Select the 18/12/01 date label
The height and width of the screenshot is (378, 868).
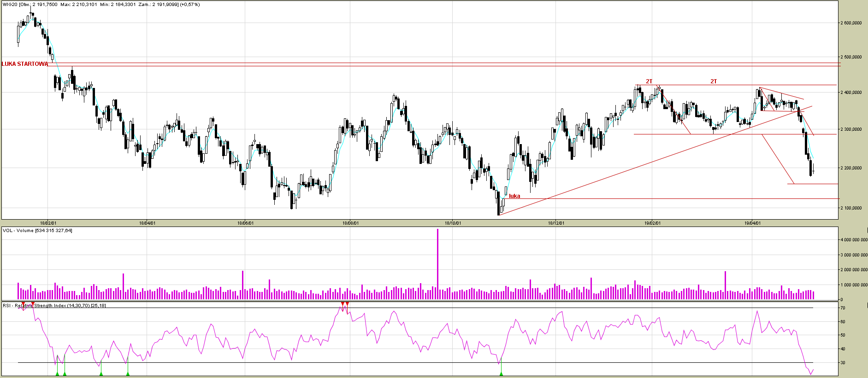pos(556,223)
